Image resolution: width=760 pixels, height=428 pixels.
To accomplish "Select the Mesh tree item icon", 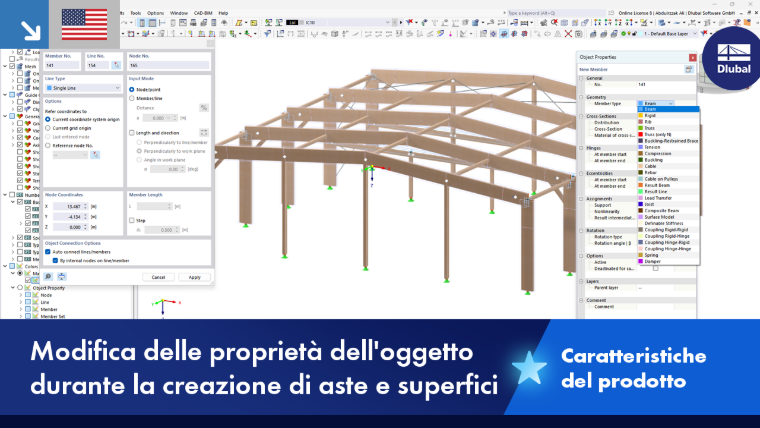I will pyautogui.click(x=20, y=66).
